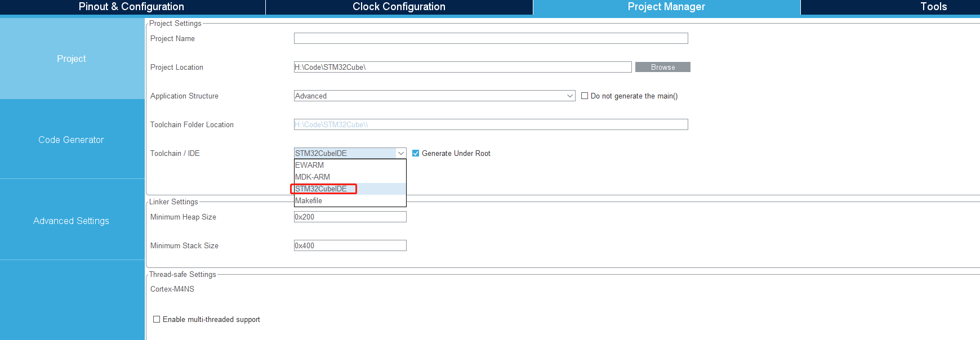Click the Minimum Heap Size label
This screenshot has width=980, height=340.
coord(183,217)
